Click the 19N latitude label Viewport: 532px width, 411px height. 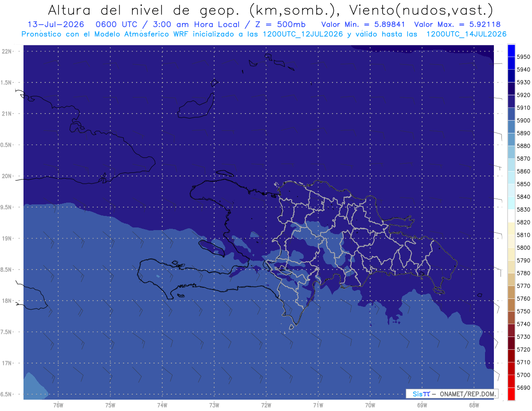pos(6,239)
